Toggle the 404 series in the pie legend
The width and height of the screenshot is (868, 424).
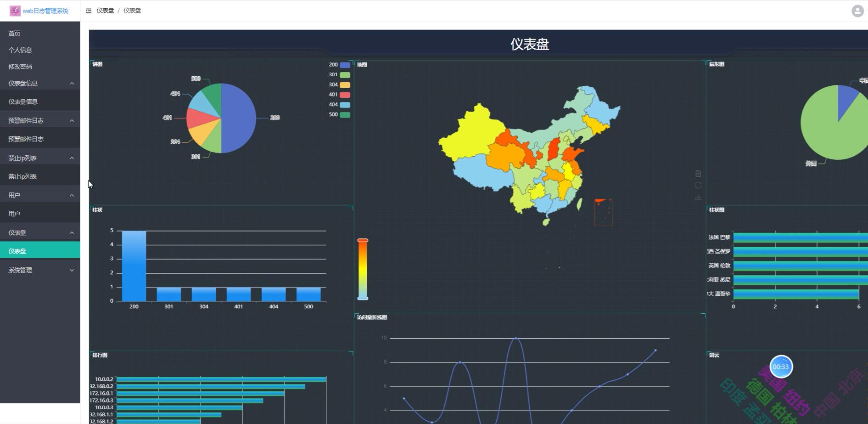pyautogui.click(x=340, y=104)
